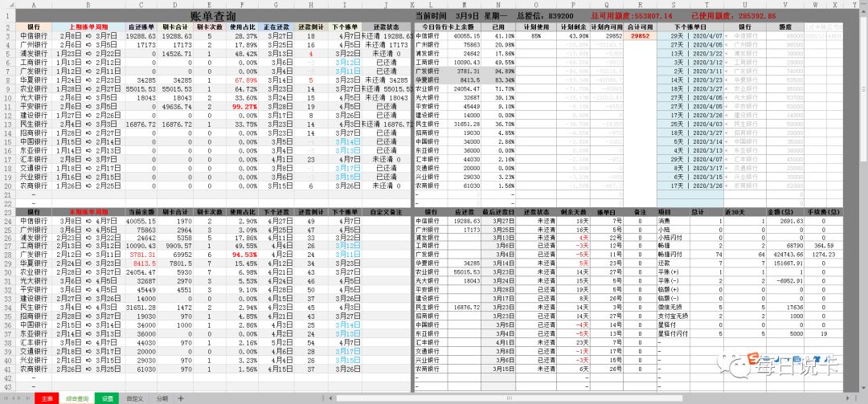
Task: Select row 23 header
Action: [7, 212]
